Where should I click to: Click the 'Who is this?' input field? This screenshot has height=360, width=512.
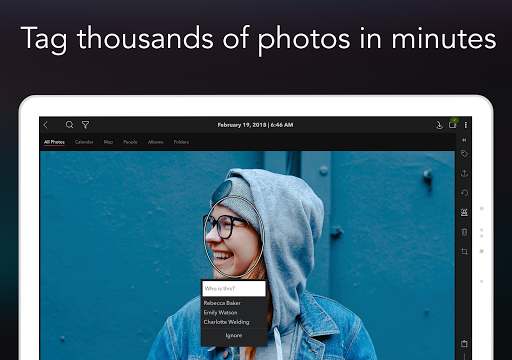pyautogui.click(x=234, y=288)
